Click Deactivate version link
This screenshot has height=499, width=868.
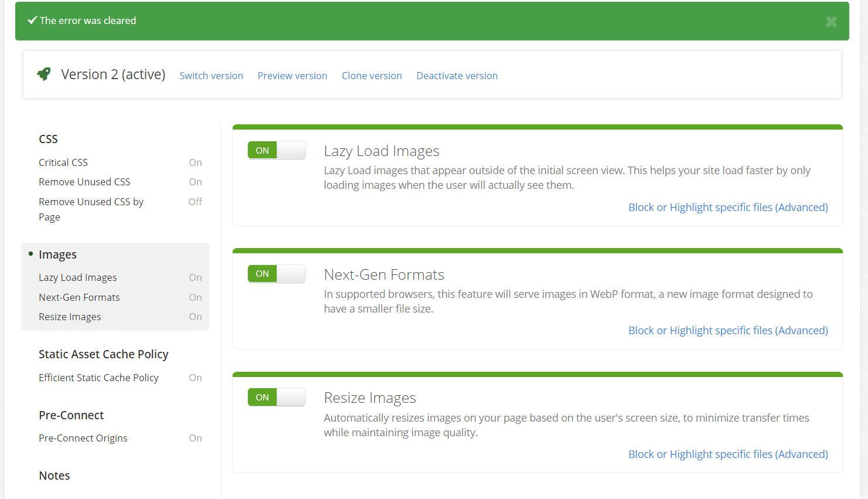coord(457,76)
